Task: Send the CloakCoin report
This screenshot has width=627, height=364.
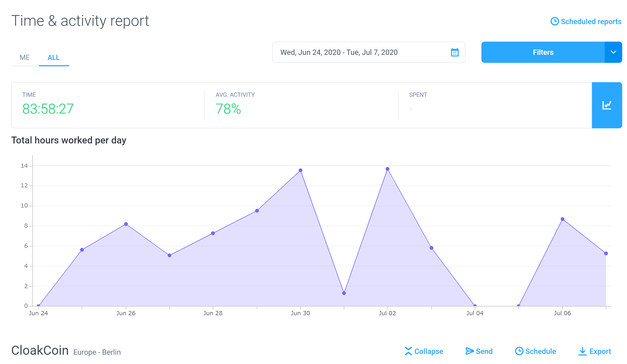Action: click(479, 351)
